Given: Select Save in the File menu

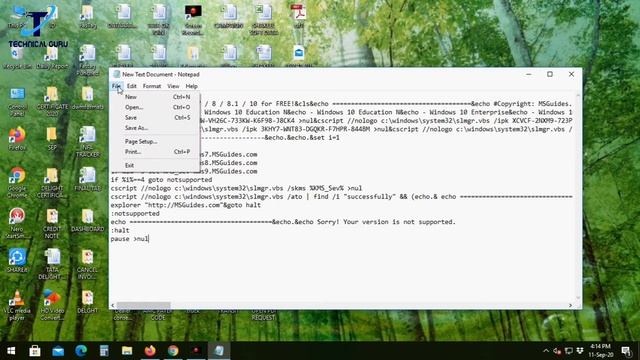Looking at the screenshot, I should 158,118.
